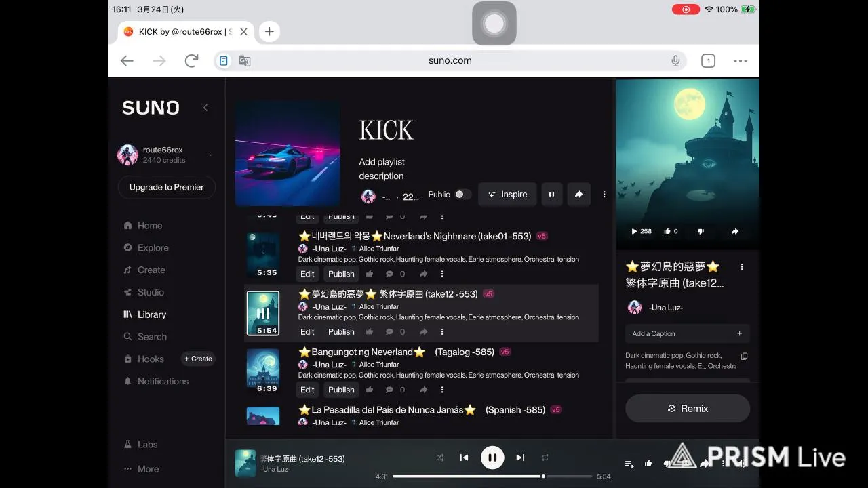Image resolution: width=868 pixels, height=488 pixels.
Task: Reload the page in browser toolbar
Action: 191,61
